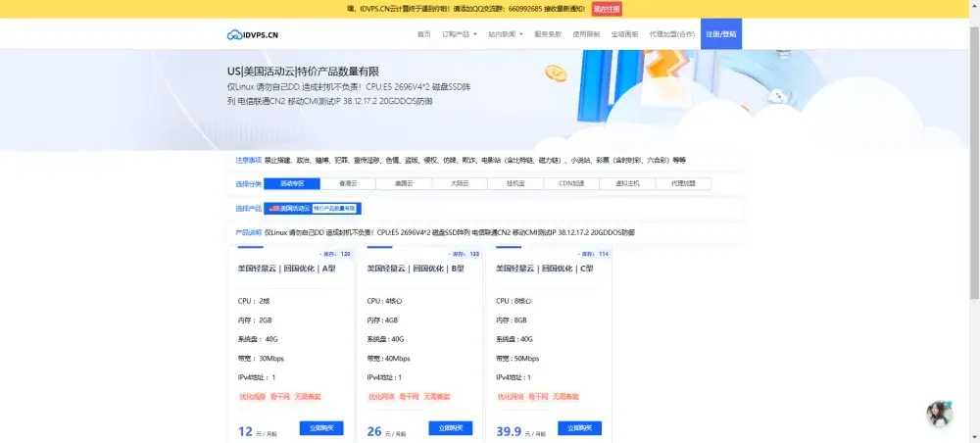Image resolution: width=980 pixels, height=443 pixels.
Task: Click the 无需备案 tag on A型 card
Action: pyautogui.click(x=309, y=397)
